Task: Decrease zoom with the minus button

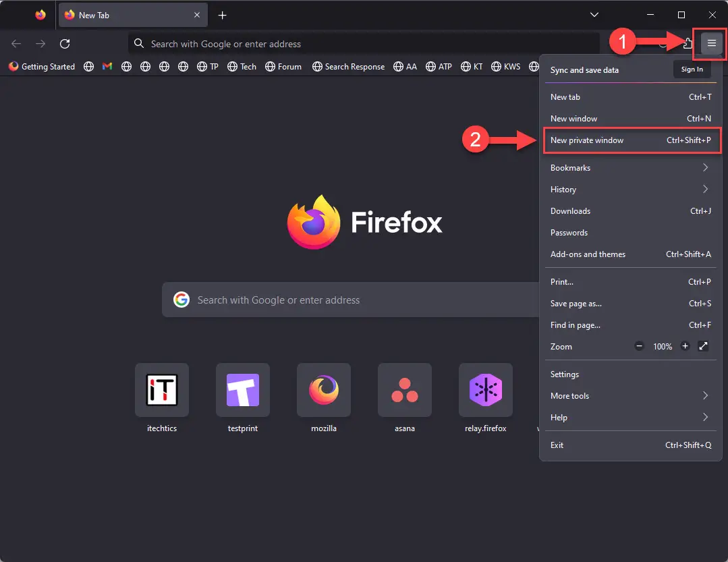Action: [639, 346]
